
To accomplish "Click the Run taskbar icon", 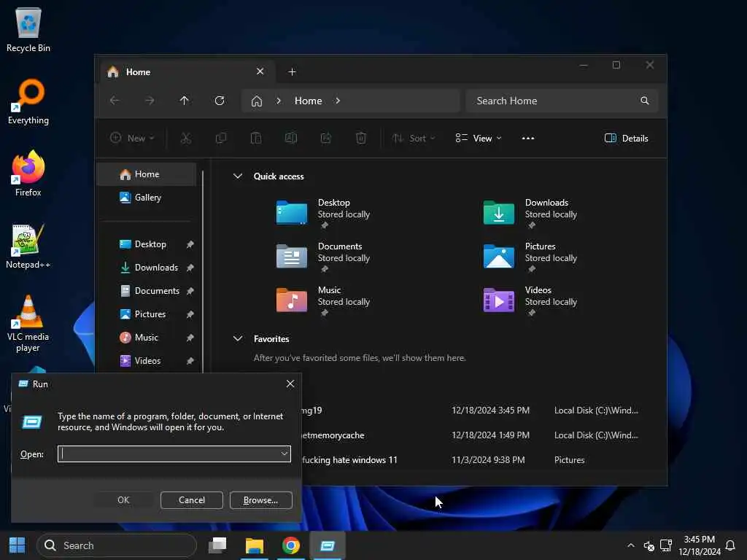I will coord(328,545).
